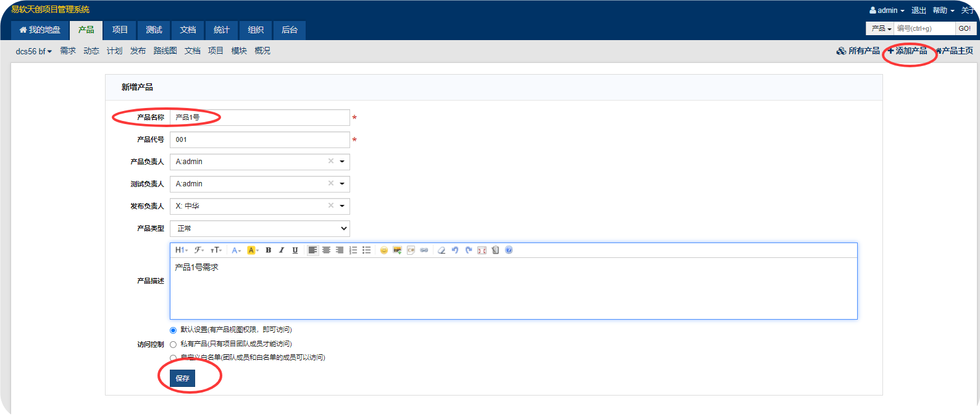
Task: Insert a hyperlink in editor
Action: [x=424, y=250]
